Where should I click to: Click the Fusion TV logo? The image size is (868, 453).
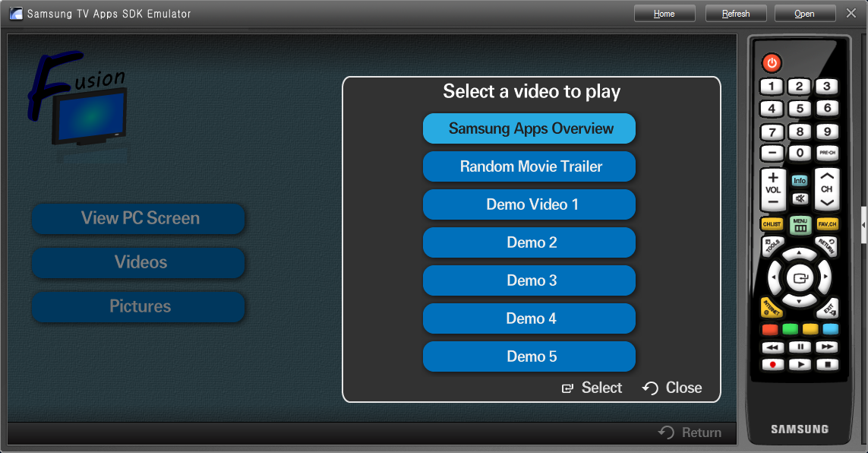(x=77, y=100)
